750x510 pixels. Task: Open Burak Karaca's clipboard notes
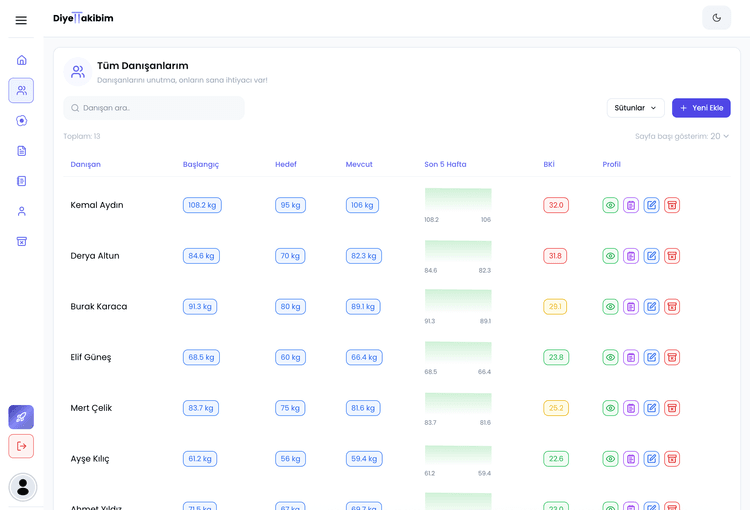(x=631, y=307)
